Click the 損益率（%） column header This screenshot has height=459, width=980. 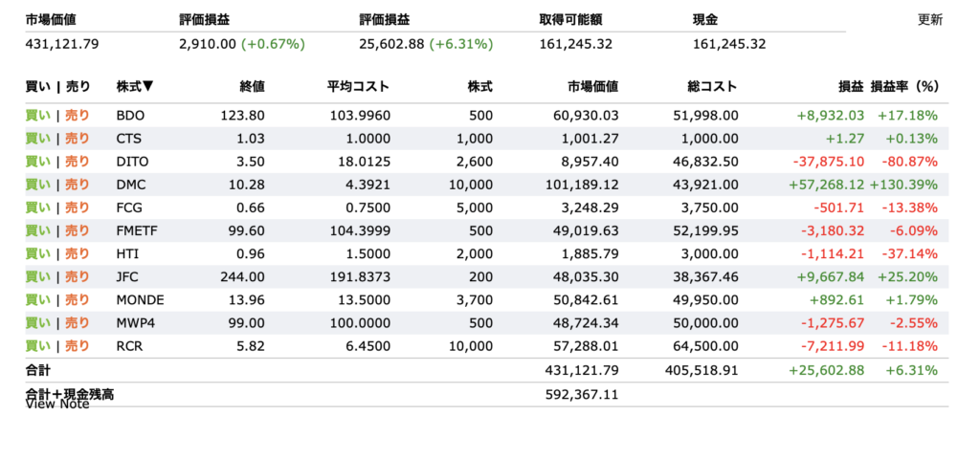(903, 86)
